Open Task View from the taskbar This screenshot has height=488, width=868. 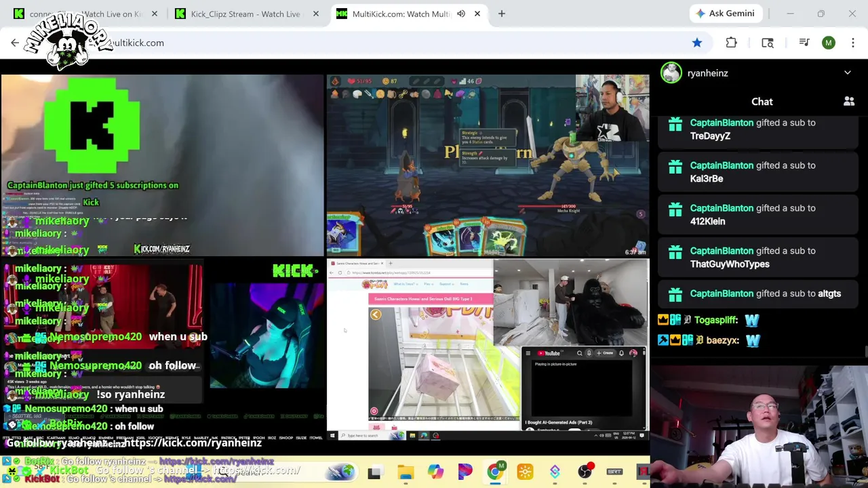tap(374, 471)
